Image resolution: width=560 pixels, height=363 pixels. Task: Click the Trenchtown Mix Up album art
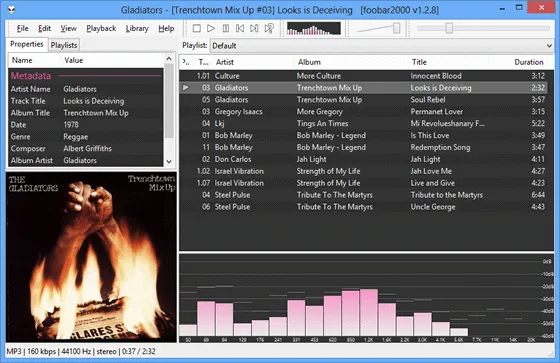[x=91, y=257]
